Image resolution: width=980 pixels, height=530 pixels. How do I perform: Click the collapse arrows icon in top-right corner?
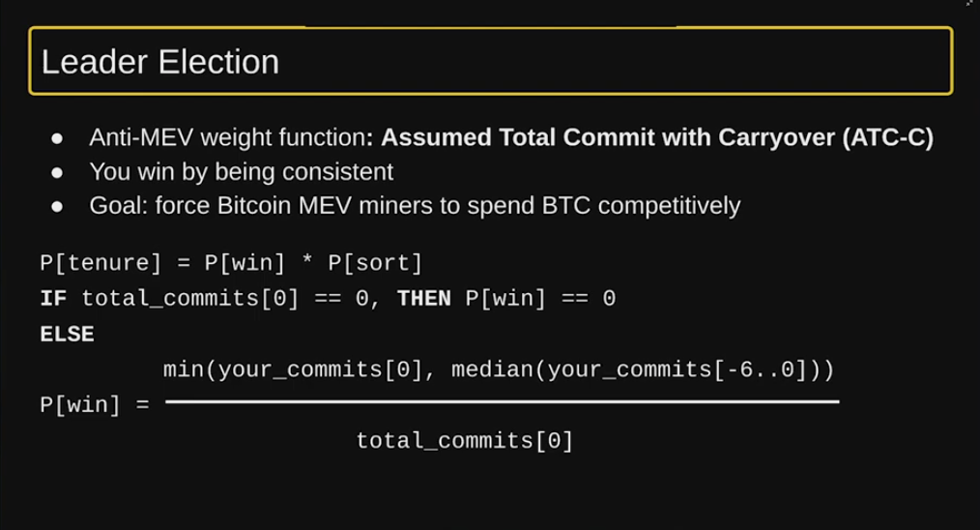[969, 5]
